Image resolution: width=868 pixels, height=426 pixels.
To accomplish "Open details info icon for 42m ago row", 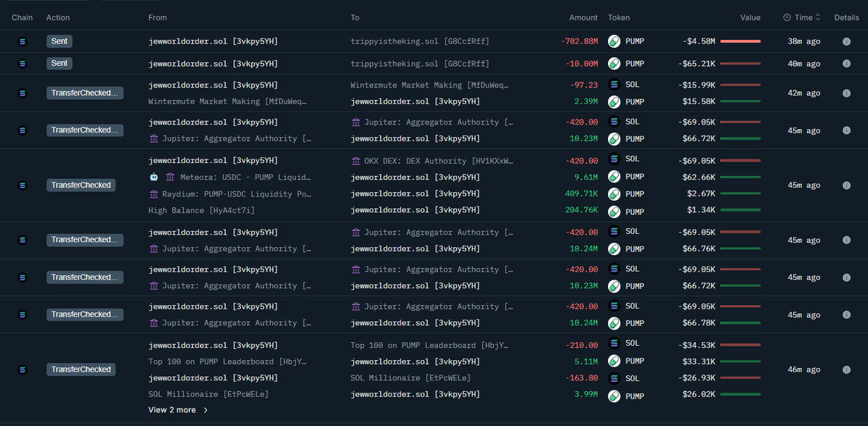I will pyautogui.click(x=846, y=93).
